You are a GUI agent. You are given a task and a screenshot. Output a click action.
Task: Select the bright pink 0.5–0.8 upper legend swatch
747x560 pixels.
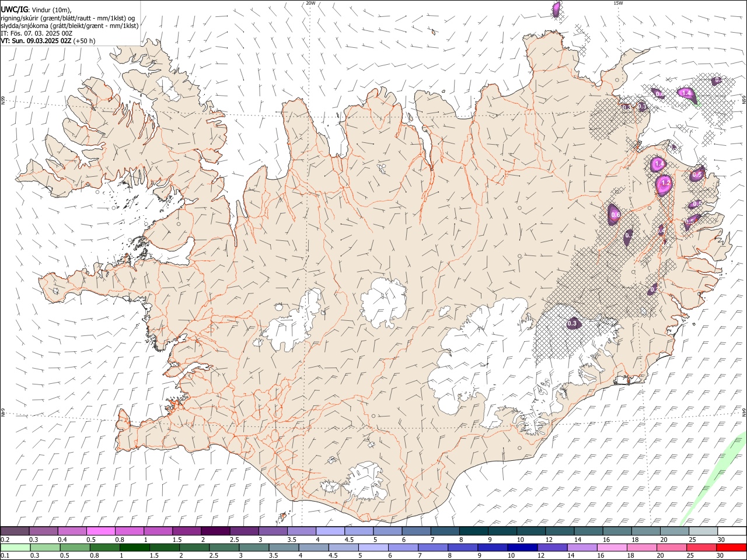pyautogui.click(x=101, y=531)
